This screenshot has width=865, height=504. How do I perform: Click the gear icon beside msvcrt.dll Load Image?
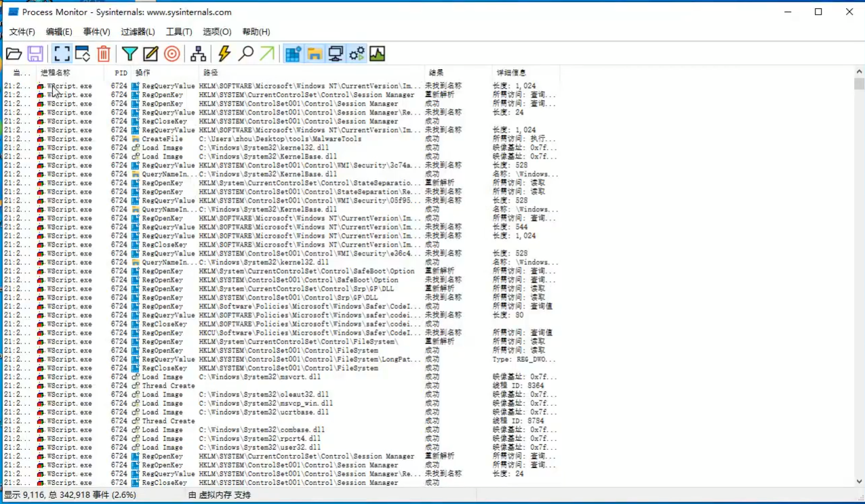[136, 377]
